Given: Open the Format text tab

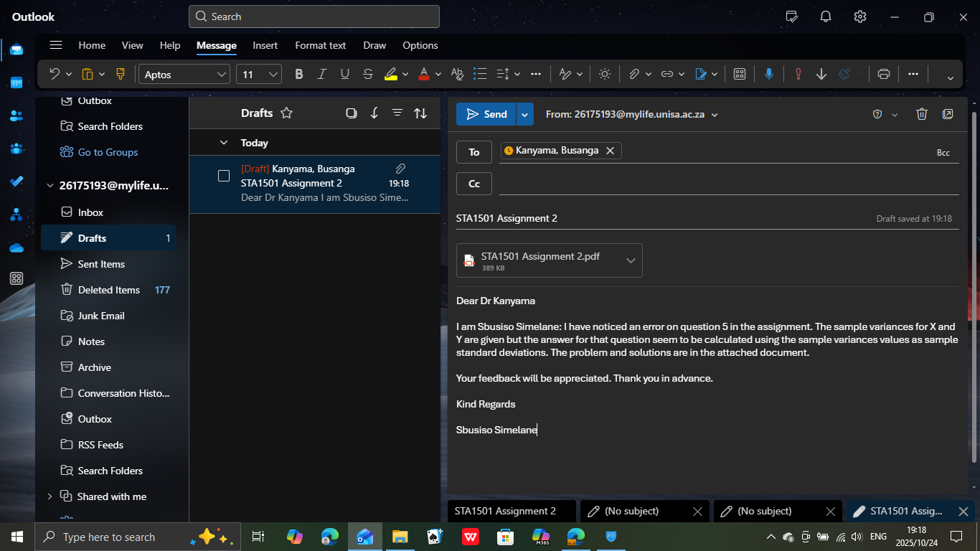Looking at the screenshot, I should (x=320, y=45).
